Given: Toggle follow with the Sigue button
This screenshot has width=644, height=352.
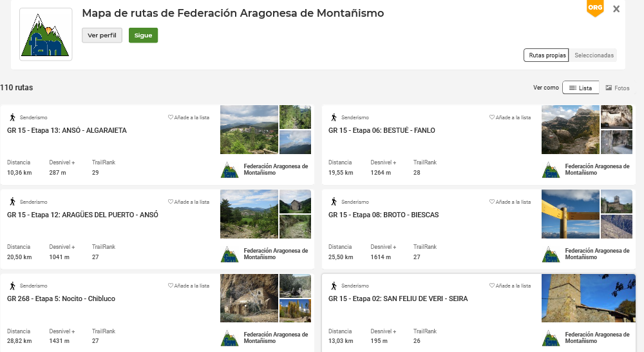Looking at the screenshot, I should [143, 35].
